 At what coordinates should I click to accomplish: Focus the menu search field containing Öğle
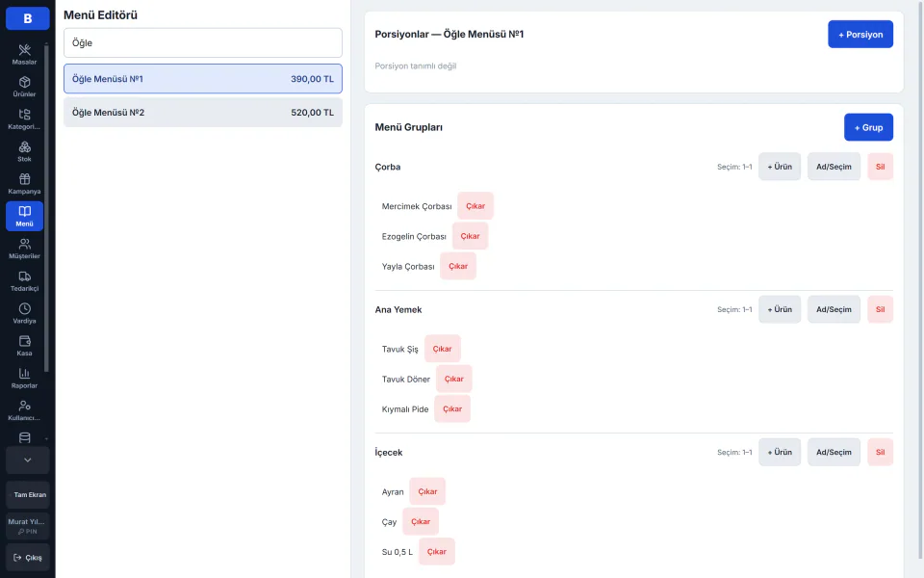pos(203,43)
